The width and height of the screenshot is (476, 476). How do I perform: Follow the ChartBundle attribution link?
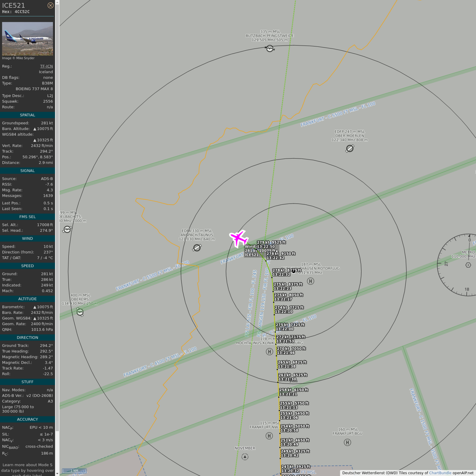pos(440,473)
